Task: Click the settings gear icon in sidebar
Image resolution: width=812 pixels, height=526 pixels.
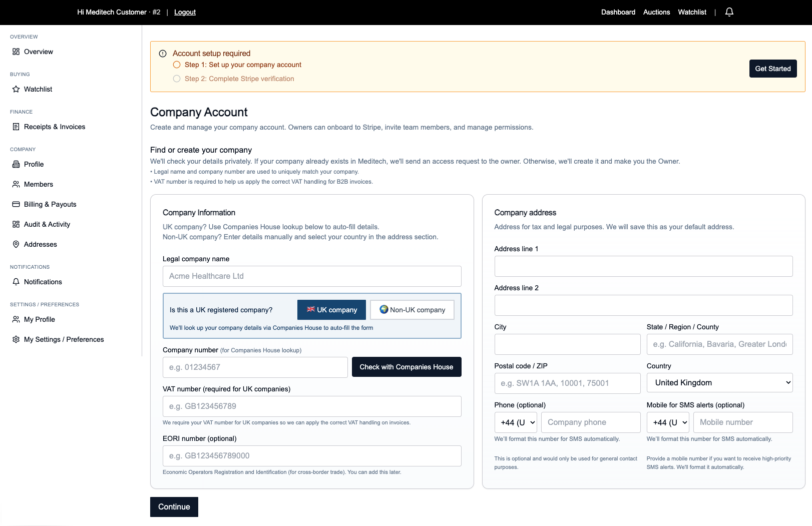Action: [16, 339]
